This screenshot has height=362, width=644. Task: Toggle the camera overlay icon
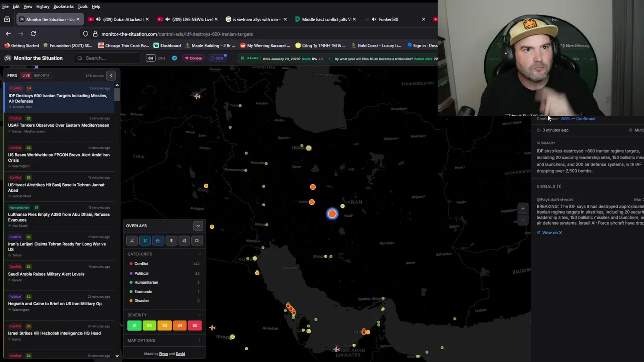[x=197, y=241]
